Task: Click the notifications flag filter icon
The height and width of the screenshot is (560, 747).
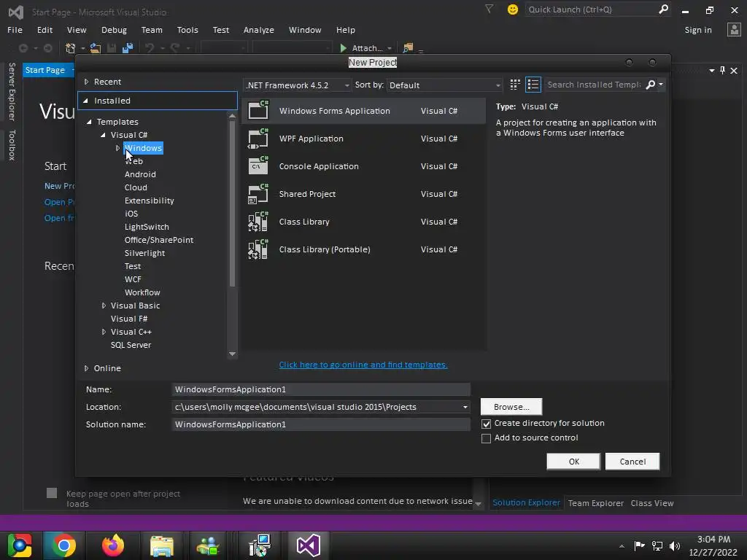Action: tap(489, 9)
